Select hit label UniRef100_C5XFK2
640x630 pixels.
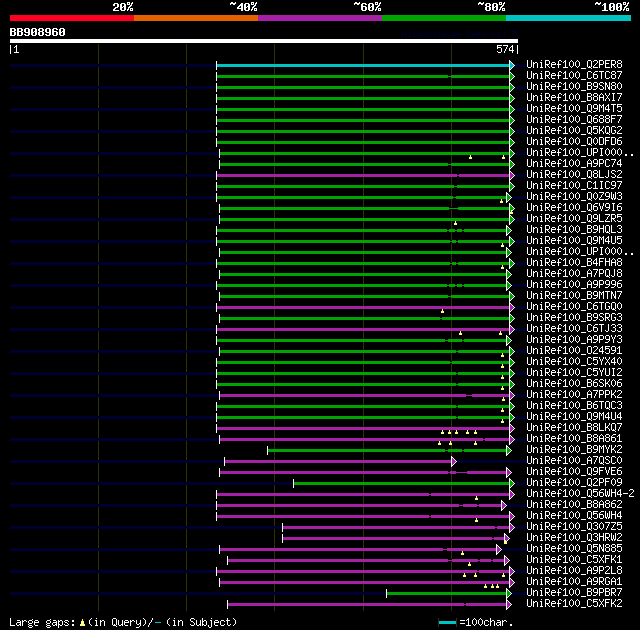point(574,604)
